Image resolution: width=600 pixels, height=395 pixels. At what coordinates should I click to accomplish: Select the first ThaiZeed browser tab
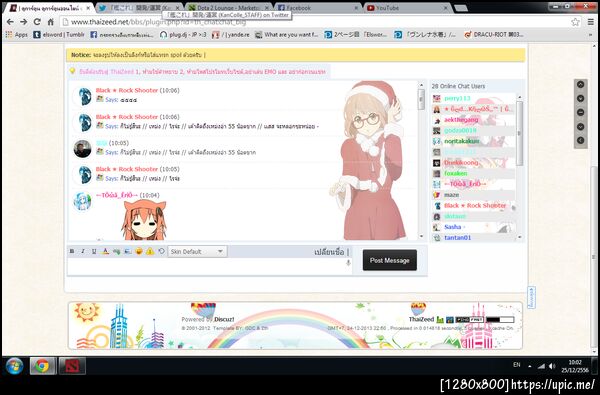pos(49,8)
